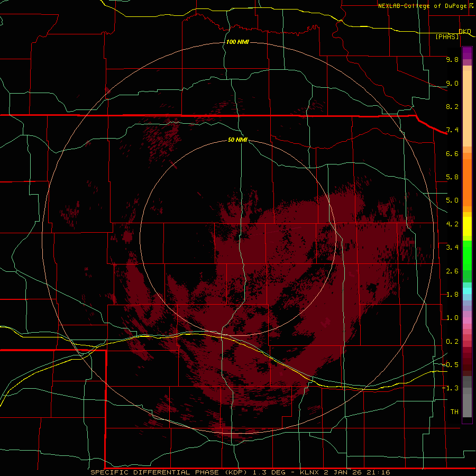Click the KLNX radar site identifier
This screenshot has width=476, height=476.
[x=309, y=472]
